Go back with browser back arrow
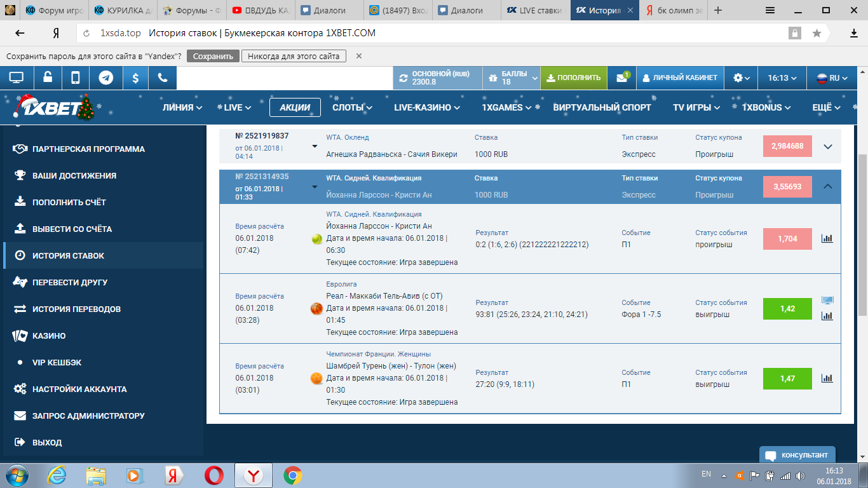This screenshot has height=488, width=868. point(20,33)
